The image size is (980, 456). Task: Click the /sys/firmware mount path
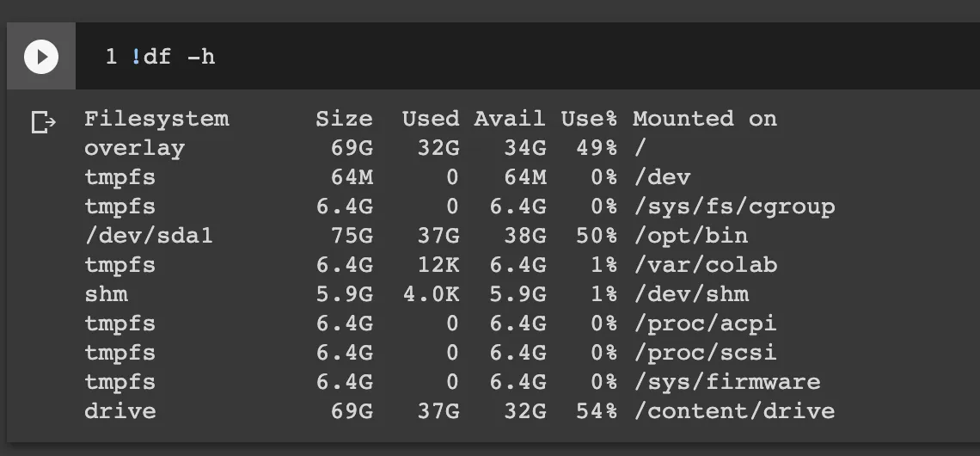click(726, 382)
